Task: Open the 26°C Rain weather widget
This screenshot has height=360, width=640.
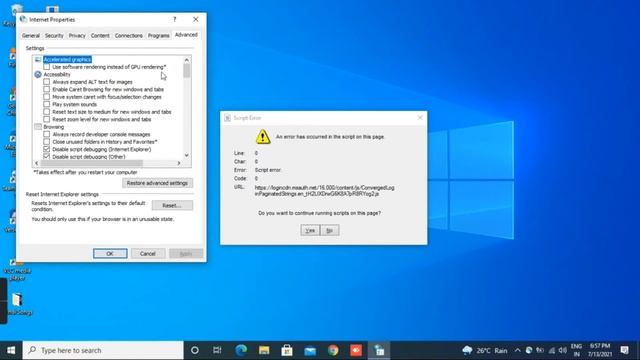Action: [484, 350]
